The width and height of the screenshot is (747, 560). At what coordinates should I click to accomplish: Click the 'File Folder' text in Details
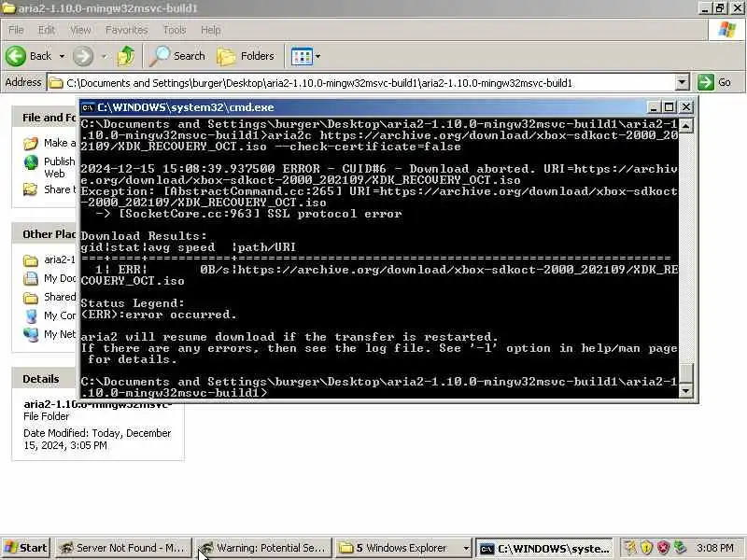tap(46, 416)
